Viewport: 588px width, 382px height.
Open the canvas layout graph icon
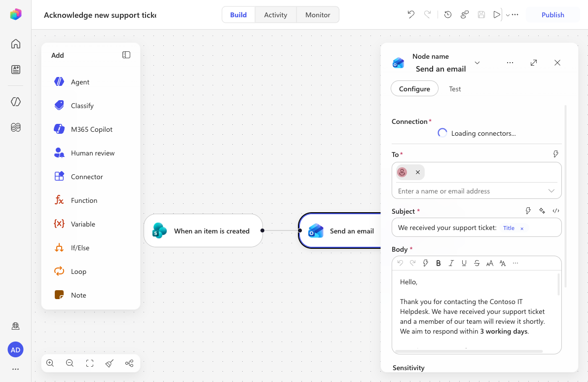tap(129, 363)
